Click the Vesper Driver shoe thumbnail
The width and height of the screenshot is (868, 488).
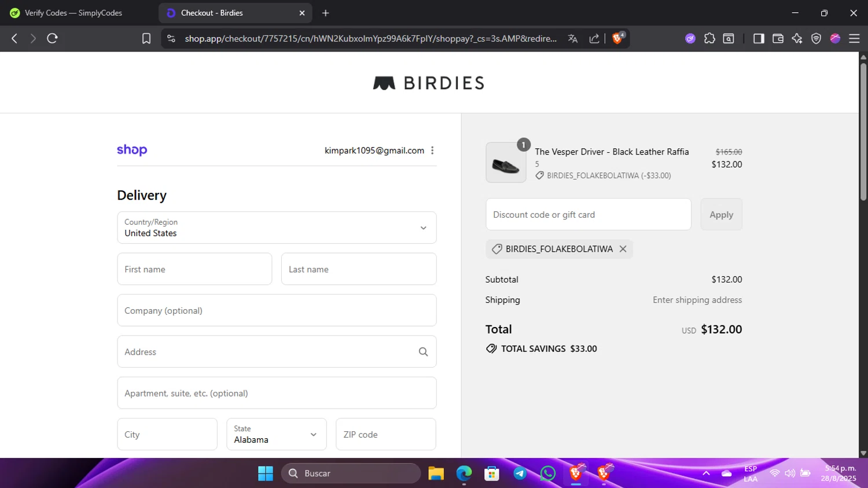click(506, 163)
